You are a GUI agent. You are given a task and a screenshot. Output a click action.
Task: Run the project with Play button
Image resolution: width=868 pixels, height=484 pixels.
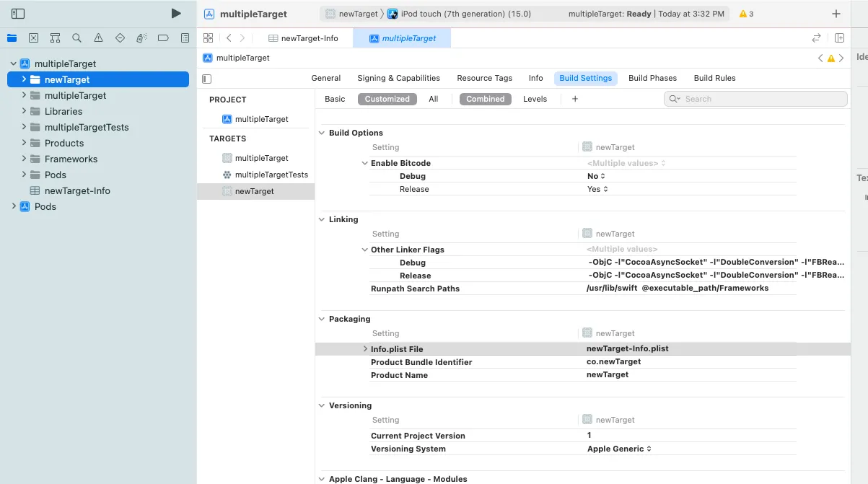[176, 14]
